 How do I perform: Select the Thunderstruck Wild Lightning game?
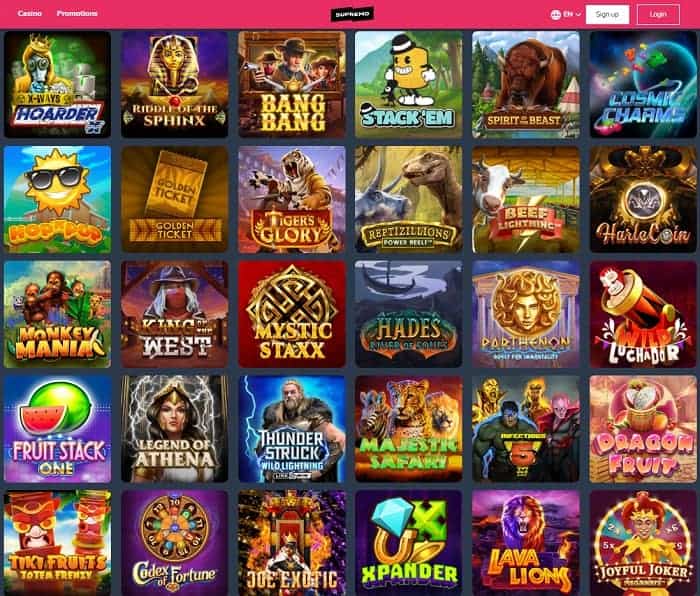click(292, 429)
